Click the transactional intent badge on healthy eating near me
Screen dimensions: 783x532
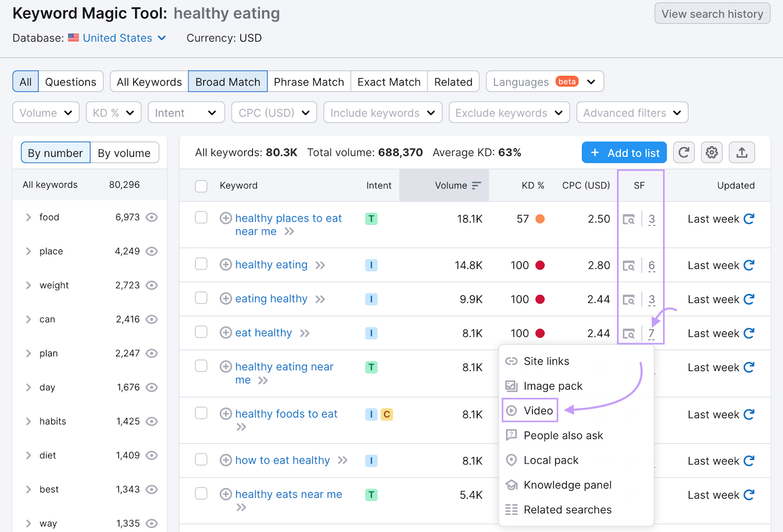pyautogui.click(x=371, y=366)
